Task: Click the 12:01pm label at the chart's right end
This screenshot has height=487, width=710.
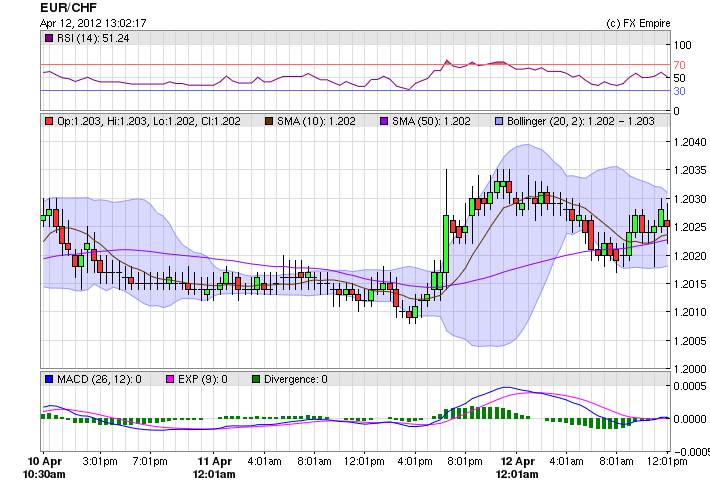Action: tap(667, 461)
